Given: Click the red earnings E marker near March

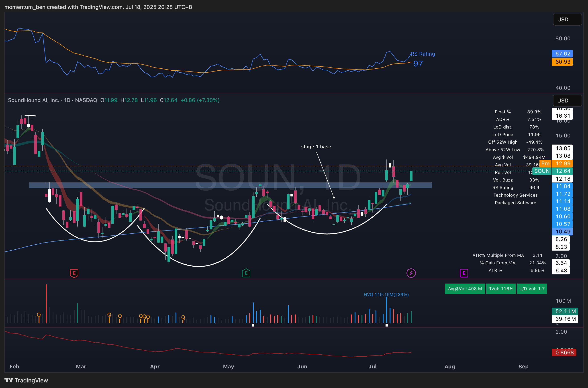Looking at the screenshot, I should coord(74,273).
